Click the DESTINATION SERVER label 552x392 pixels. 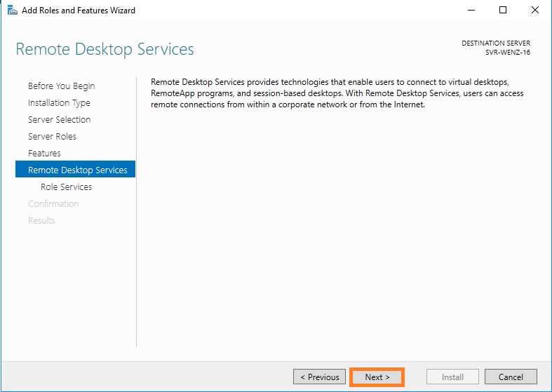coord(496,43)
